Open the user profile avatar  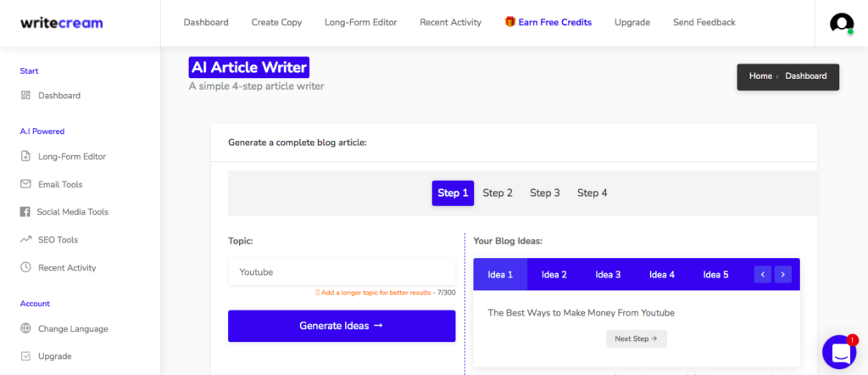click(842, 23)
